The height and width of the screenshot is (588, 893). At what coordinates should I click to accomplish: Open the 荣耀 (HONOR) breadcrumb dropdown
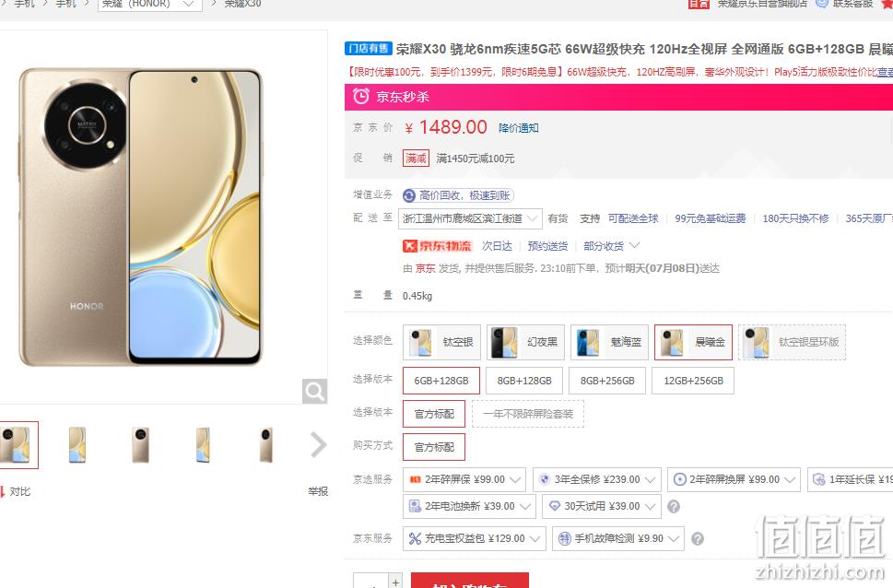coord(150,4)
